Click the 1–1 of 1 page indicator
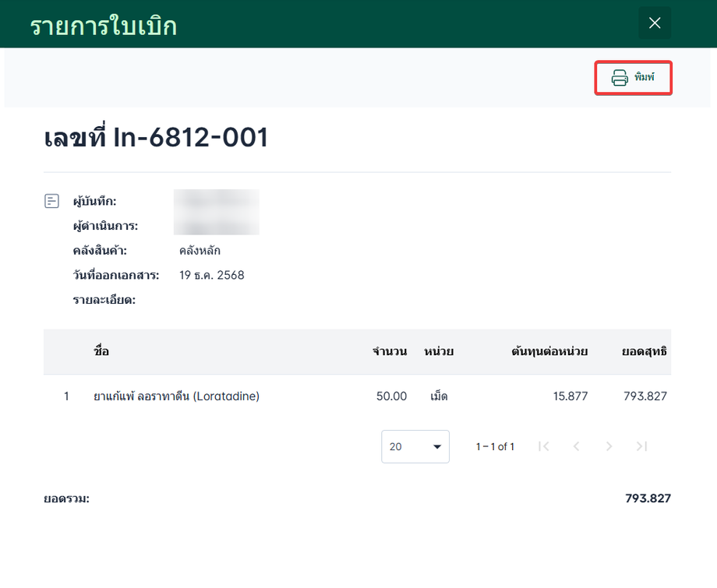 tap(495, 447)
